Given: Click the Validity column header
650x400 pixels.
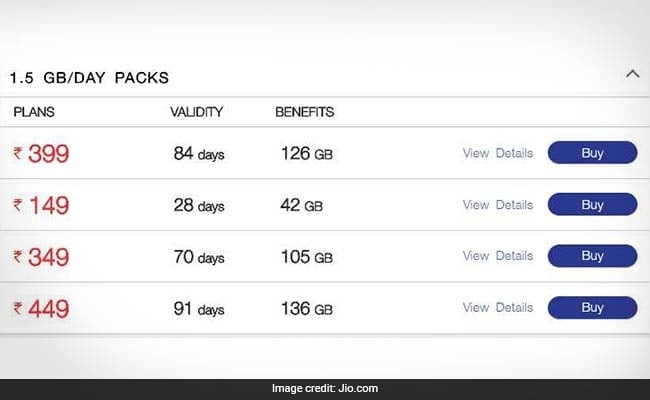Looking at the screenshot, I should pos(196,112).
